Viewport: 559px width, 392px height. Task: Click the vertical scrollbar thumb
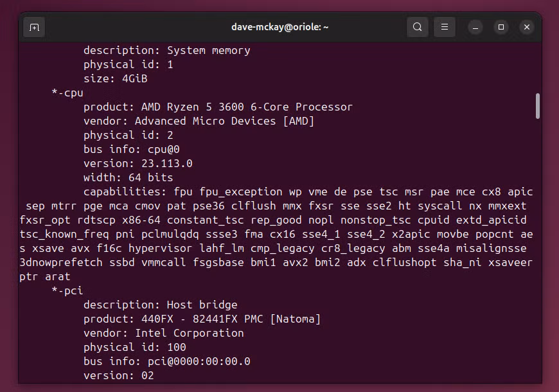(538, 106)
